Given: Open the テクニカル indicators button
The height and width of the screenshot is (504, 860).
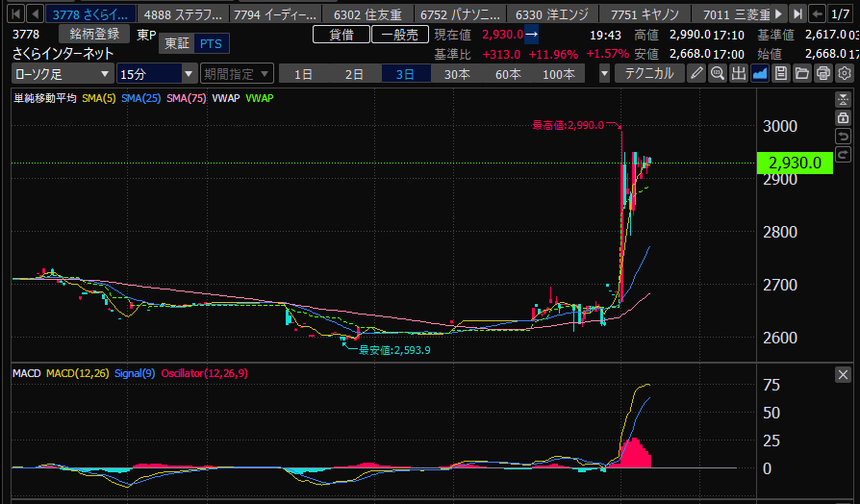Looking at the screenshot, I should [x=649, y=73].
